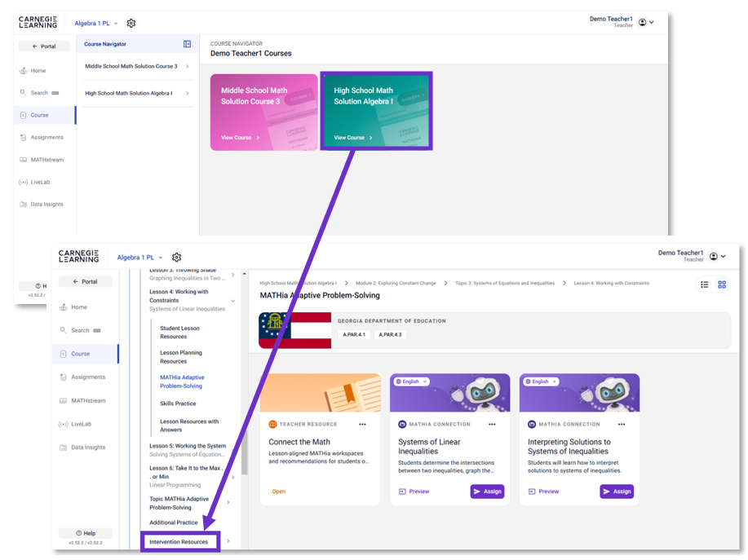Open English language dropdown on Interpreting Solutions card
Image resolution: width=748 pixels, height=560 pixels.
[x=541, y=381]
